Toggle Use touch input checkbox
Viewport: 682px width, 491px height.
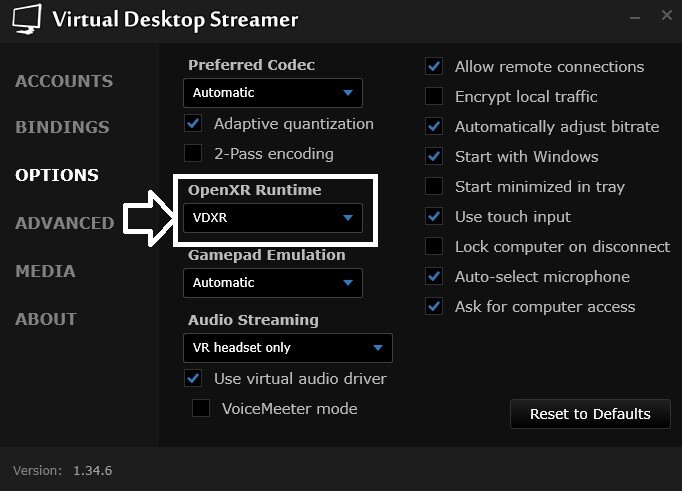coord(434,217)
